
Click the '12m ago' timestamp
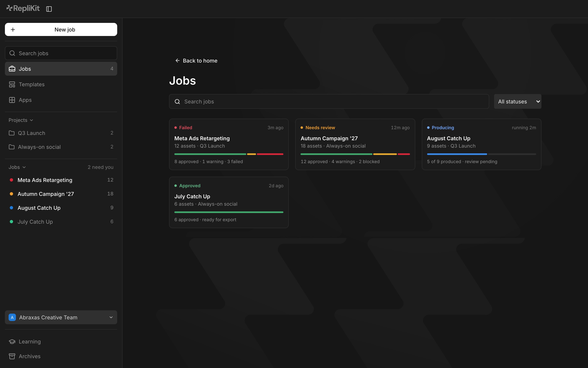click(x=400, y=128)
